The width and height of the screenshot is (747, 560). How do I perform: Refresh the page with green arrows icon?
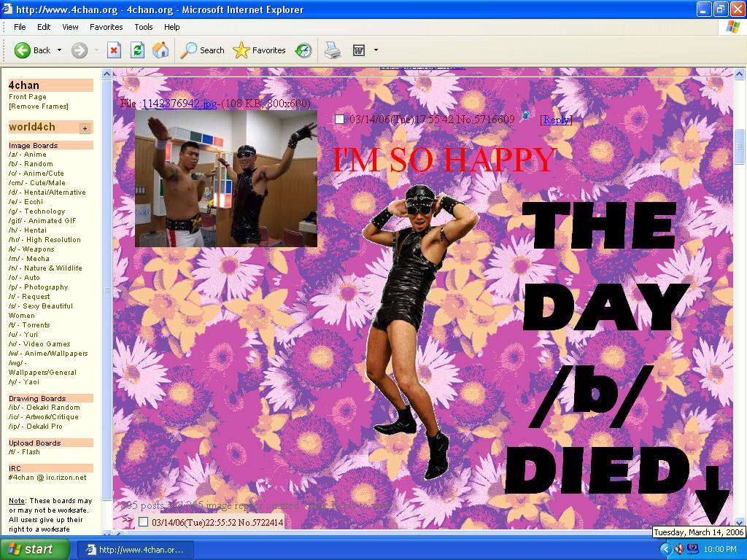[137, 50]
